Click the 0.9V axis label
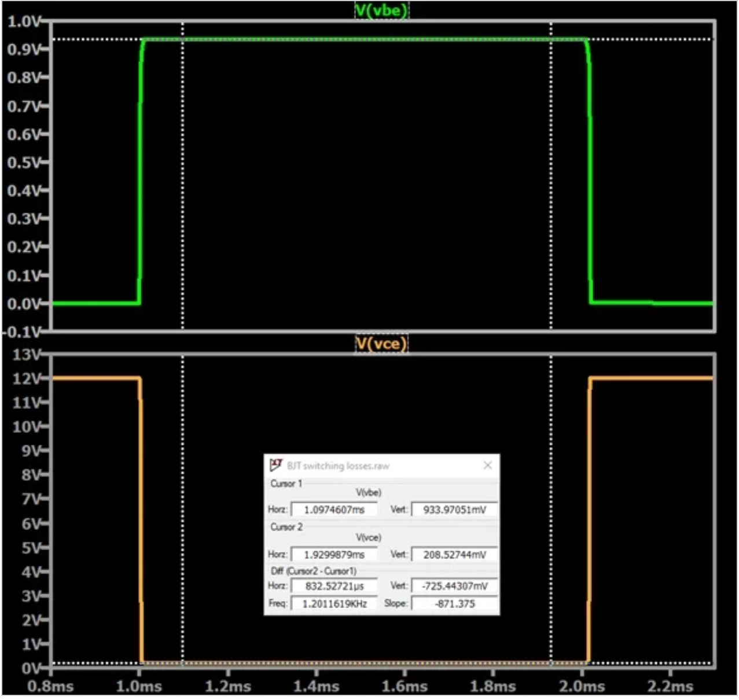This screenshot has width=739, height=700. pos(23,49)
